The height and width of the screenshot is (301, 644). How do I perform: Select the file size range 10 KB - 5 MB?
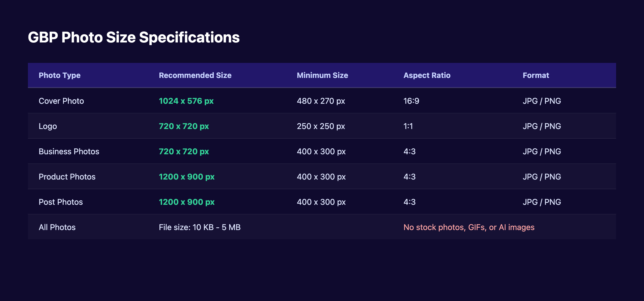200,227
